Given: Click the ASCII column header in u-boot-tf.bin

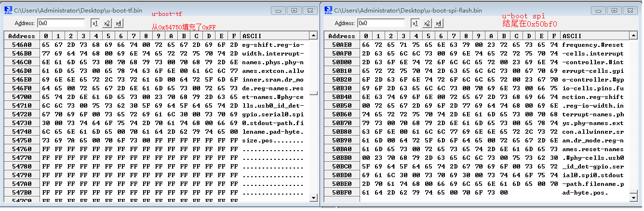Looking at the screenshot, I should tap(275, 36).
